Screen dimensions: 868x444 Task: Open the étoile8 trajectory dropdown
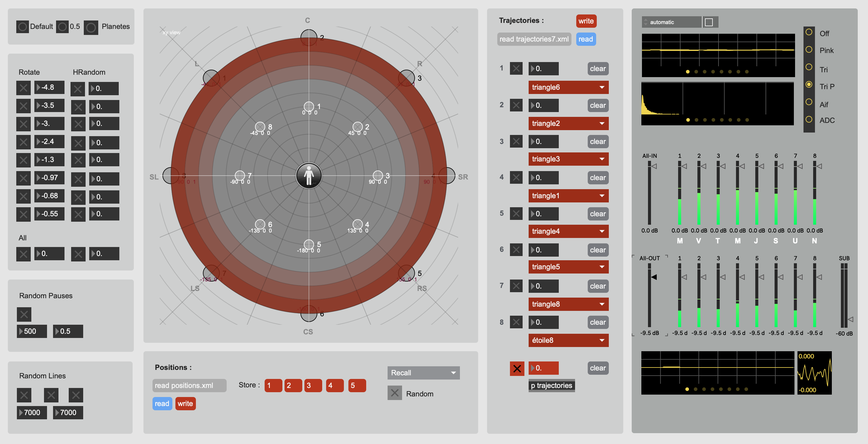pos(568,340)
